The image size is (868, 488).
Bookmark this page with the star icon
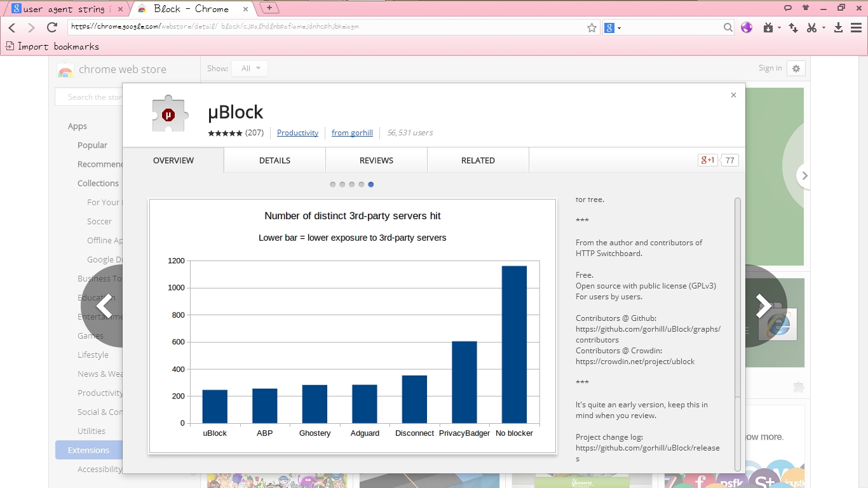(592, 27)
